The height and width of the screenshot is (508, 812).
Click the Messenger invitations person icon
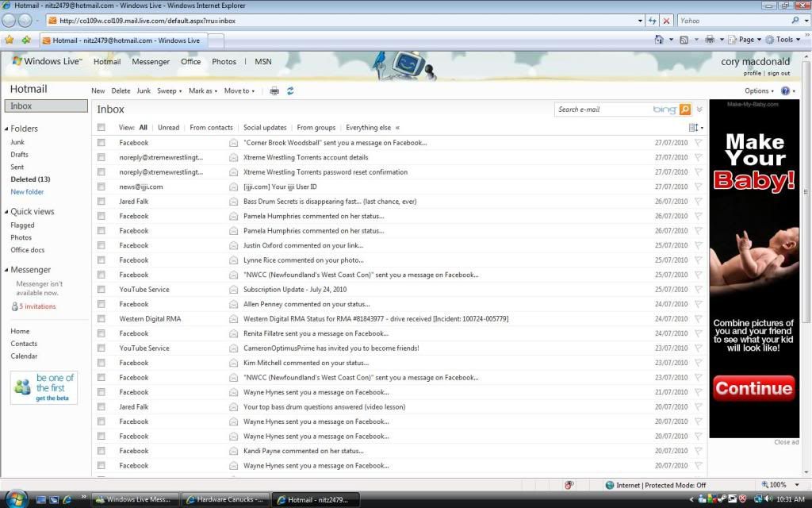(x=14, y=307)
